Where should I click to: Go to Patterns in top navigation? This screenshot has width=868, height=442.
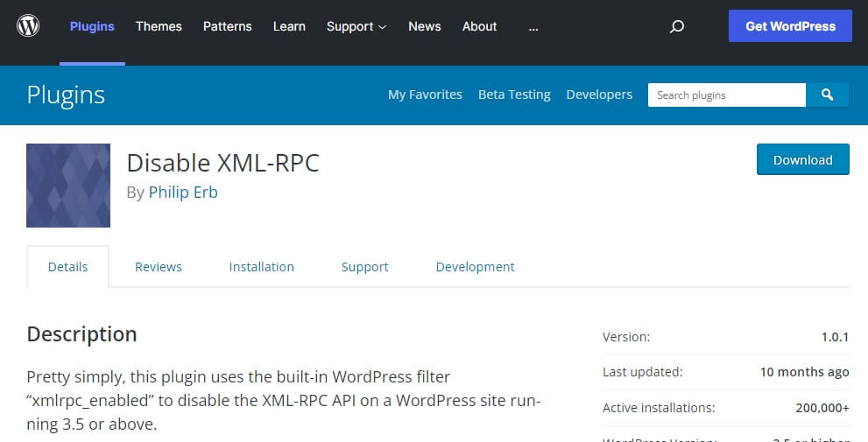(227, 26)
